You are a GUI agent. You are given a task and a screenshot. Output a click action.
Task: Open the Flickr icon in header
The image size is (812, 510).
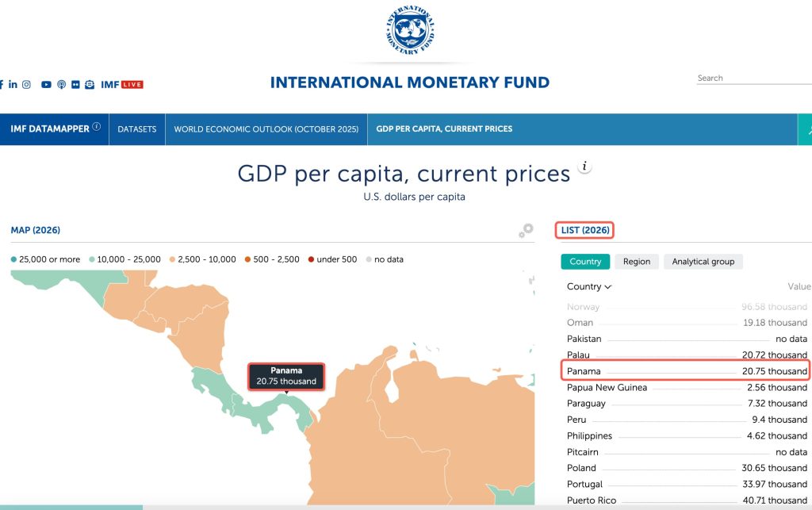point(75,84)
